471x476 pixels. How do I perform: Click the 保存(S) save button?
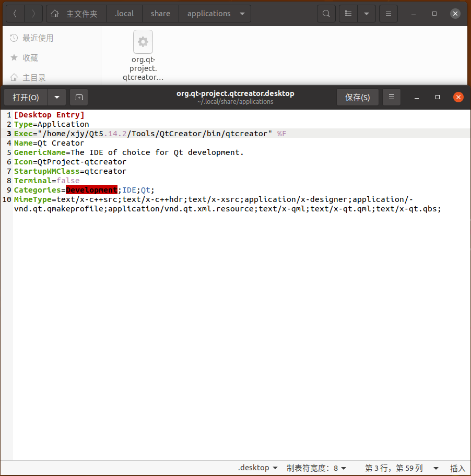tap(357, 98)
